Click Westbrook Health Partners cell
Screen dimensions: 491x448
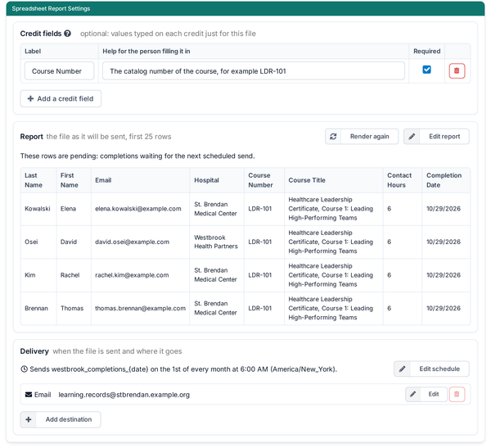point(217,242)
